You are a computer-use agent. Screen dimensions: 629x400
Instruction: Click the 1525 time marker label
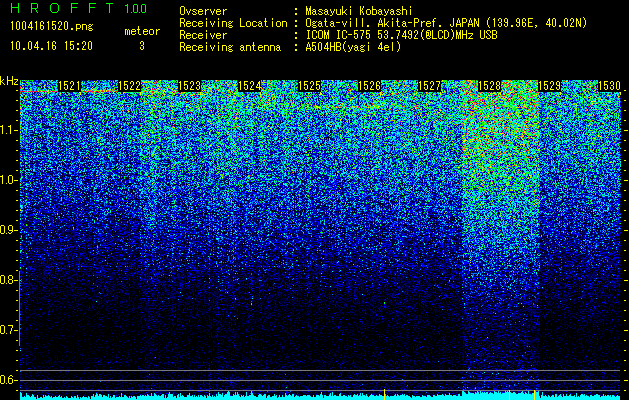[x=310, y=86]
